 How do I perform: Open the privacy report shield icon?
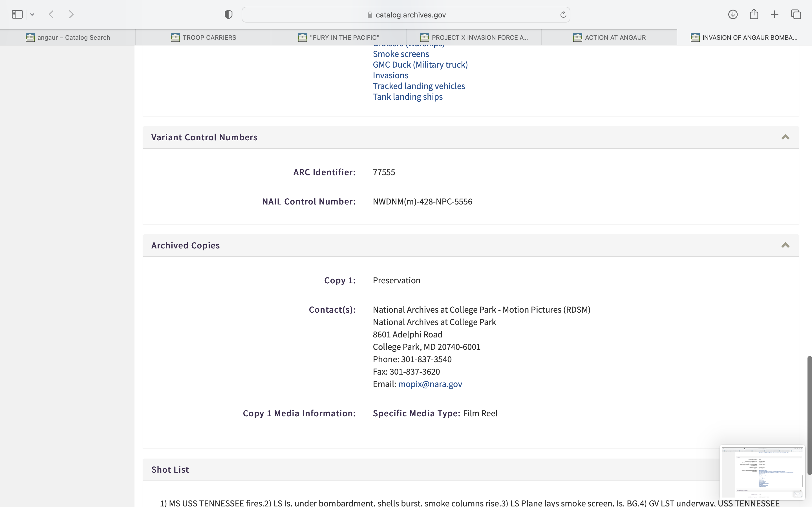coord(228,14)
